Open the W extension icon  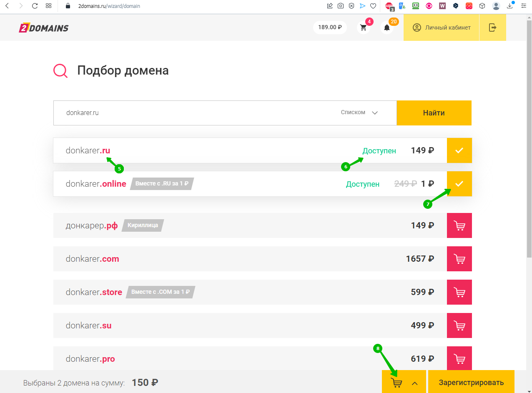442,6
